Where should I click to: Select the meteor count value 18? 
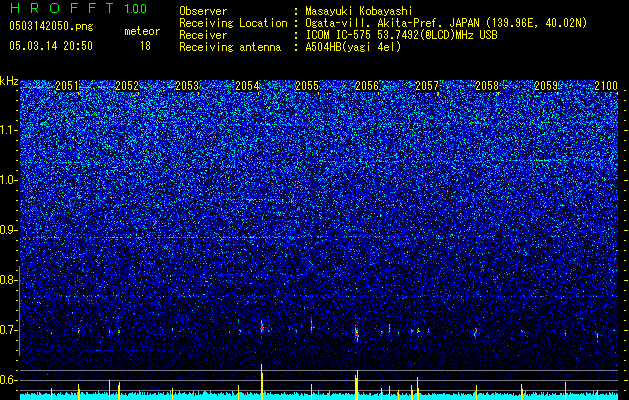tap(145, 46)
